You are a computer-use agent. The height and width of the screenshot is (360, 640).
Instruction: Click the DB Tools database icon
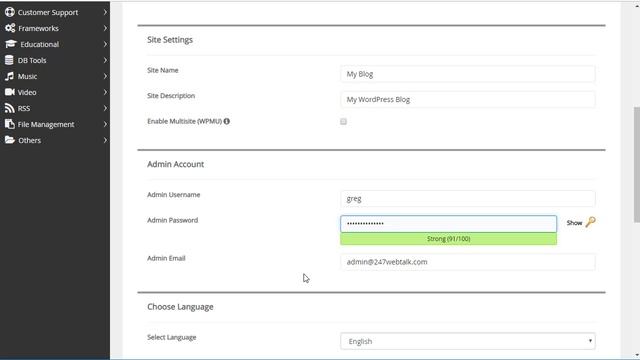pos(9,60)
